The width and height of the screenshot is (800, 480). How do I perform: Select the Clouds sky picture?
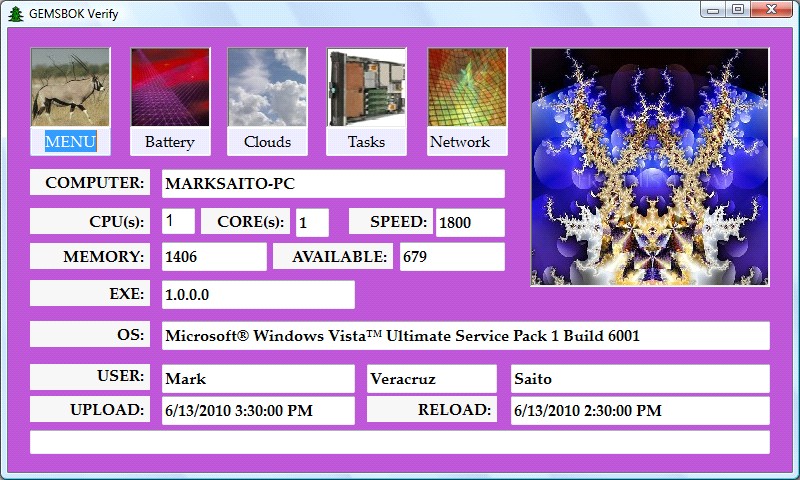[x=267, y=87]
